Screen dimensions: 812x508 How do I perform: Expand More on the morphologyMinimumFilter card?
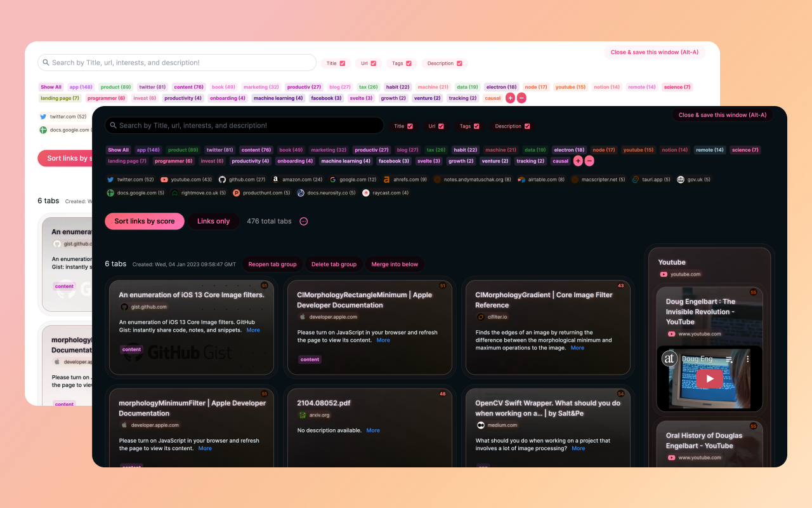(x=205, y=448)
